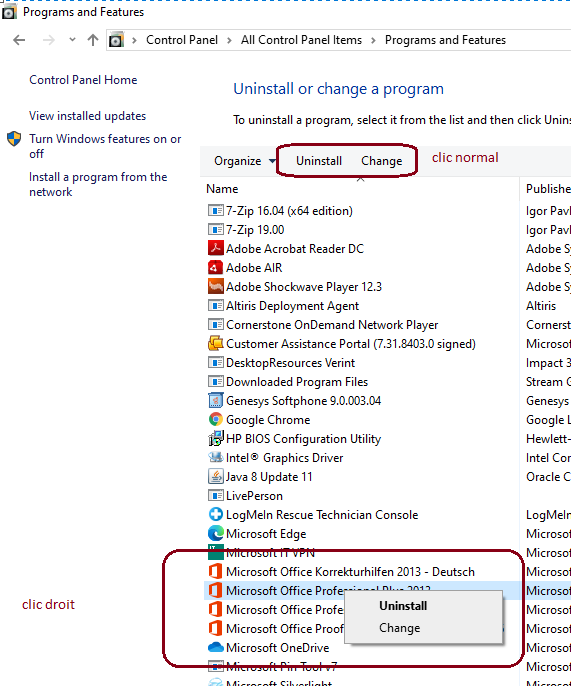Image resolution: width=571 pixels, height=686 pixels.
Task: Click the LivePerson program icon
Action: [215, 495]
